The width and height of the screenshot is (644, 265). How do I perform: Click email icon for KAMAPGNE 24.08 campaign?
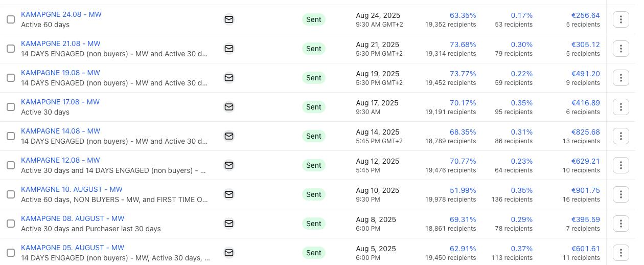click(x=229, y=19)
